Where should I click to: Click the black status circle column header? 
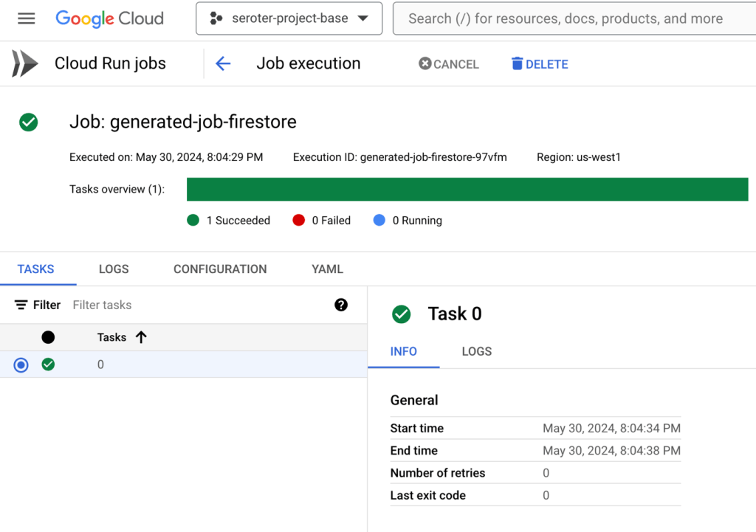click(x=48, y=337)
